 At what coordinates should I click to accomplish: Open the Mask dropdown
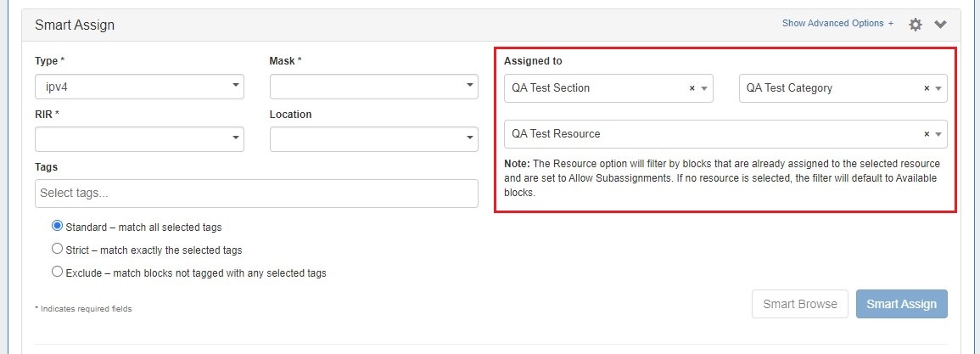pyautogui.click(x=374, y=87)
